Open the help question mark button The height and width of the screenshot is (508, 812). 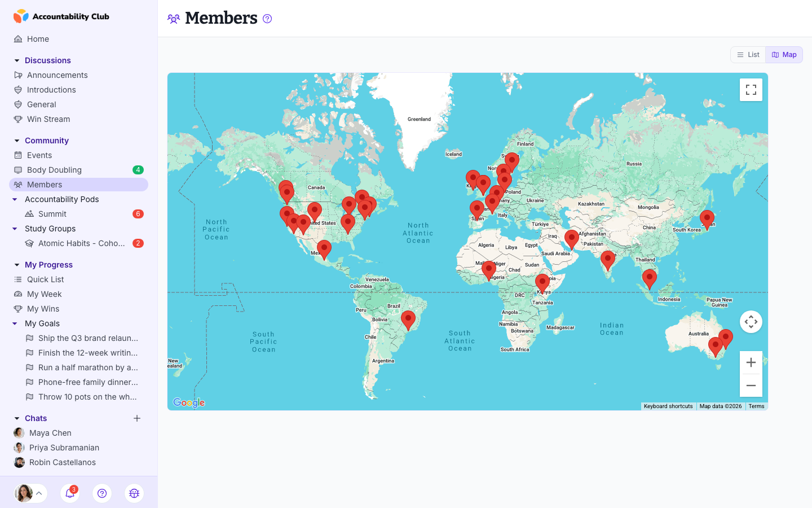[x=102, y=493]
